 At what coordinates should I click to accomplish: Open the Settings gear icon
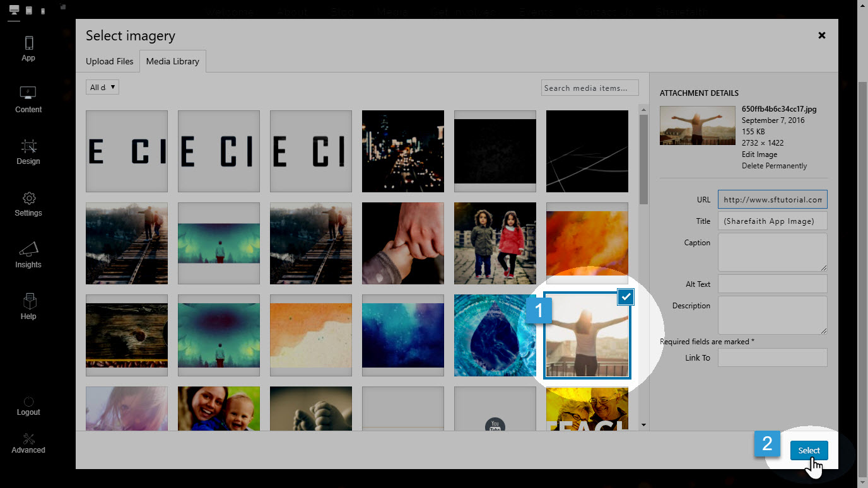28,198
